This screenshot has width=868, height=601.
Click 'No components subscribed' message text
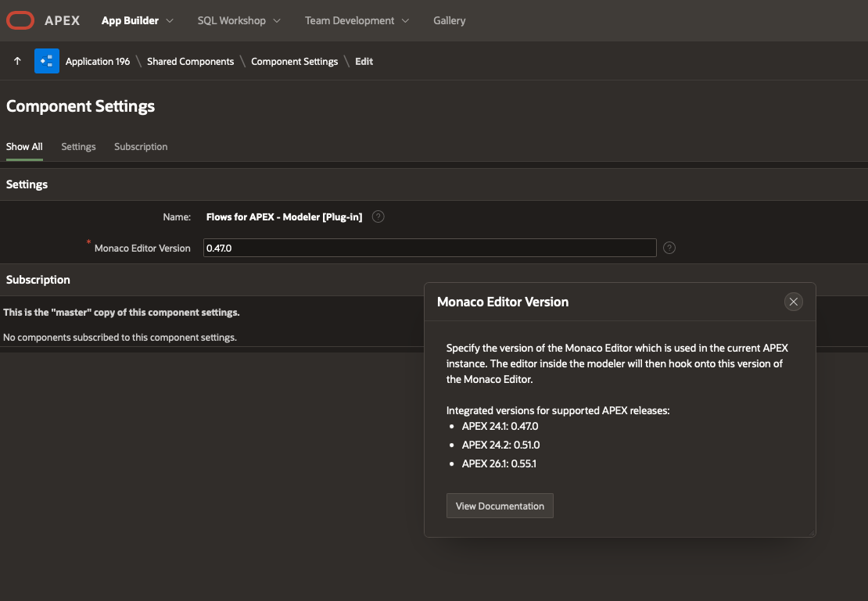(x=120, y=337)
